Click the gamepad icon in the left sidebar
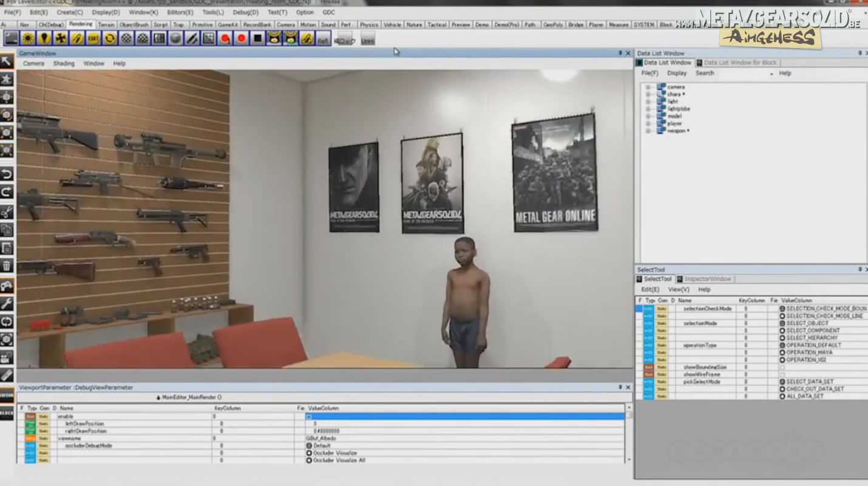This screenshot has width=868, height=486. click(x=7, y=285)
